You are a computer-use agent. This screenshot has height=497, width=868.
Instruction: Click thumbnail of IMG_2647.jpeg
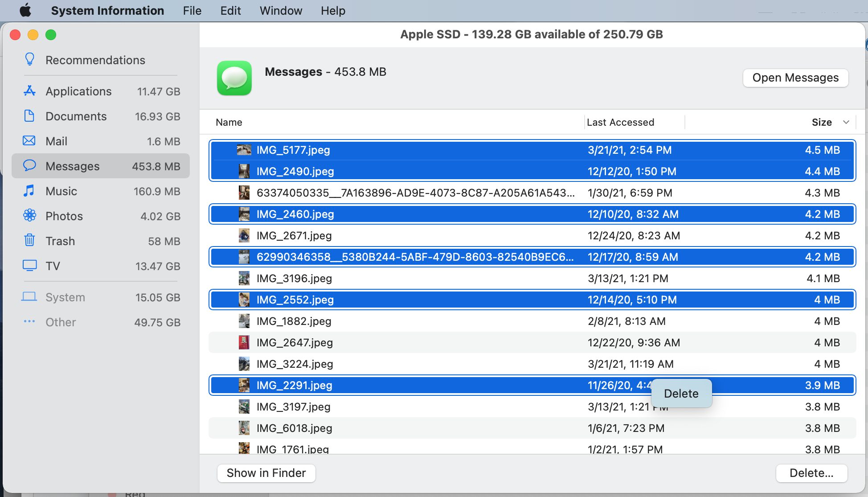click(x=244, y=342)
